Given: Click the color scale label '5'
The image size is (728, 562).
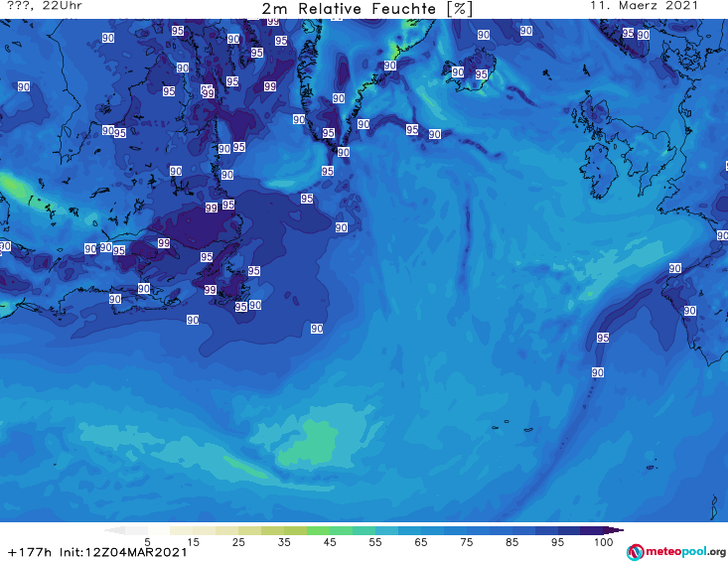Looking at the screenshot, I should point(147,542).
